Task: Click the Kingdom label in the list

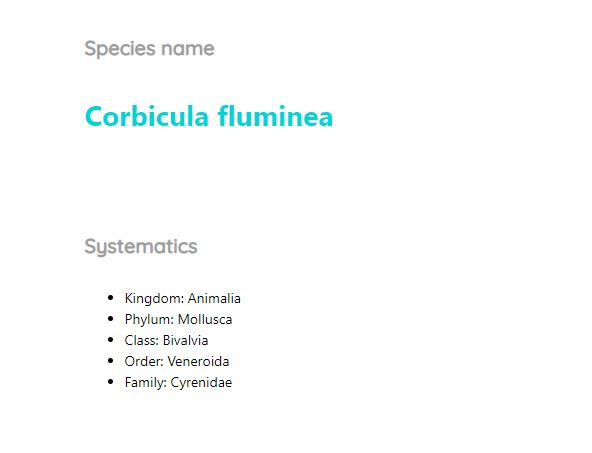Action: [154, 299]
